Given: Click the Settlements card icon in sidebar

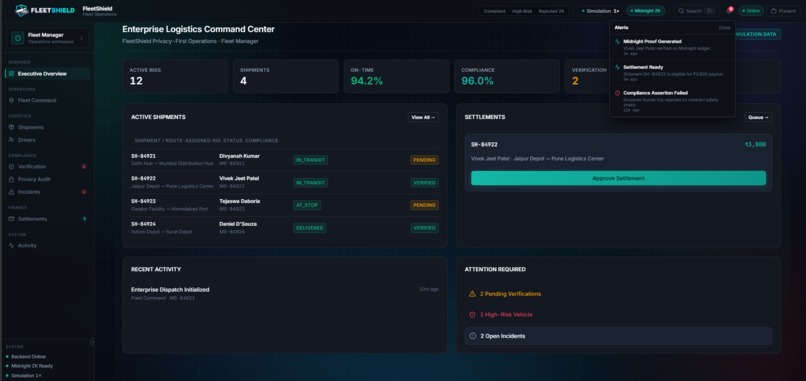Looking at the screenshot, I should 11,219.
